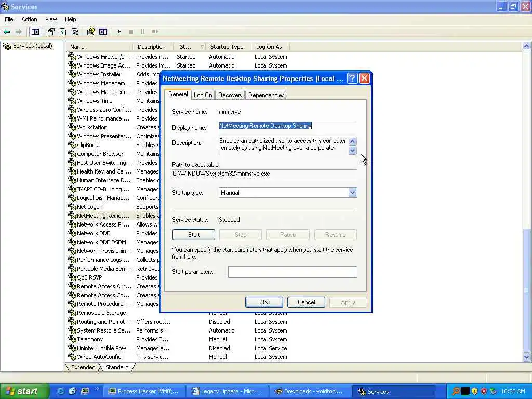Image resolution: width=532 pixels, height=399 pixels.
Task: Click the Path to executable field
Action: point(264,174)
